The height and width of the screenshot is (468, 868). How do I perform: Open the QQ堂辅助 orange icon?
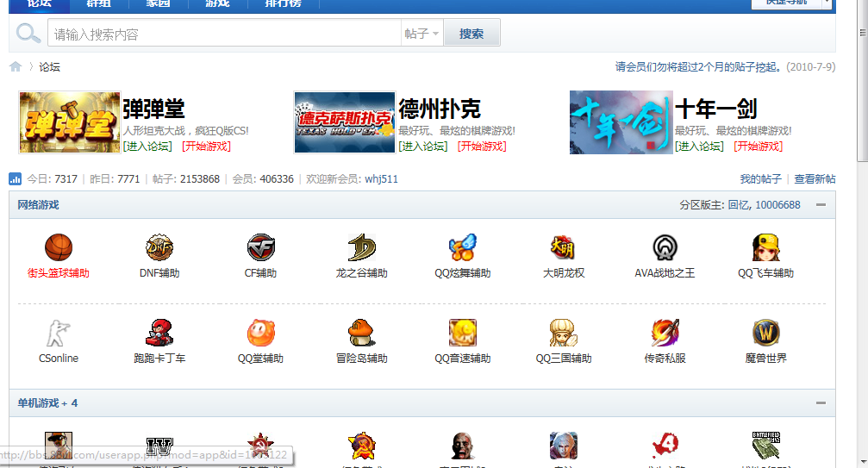point(260,333)
